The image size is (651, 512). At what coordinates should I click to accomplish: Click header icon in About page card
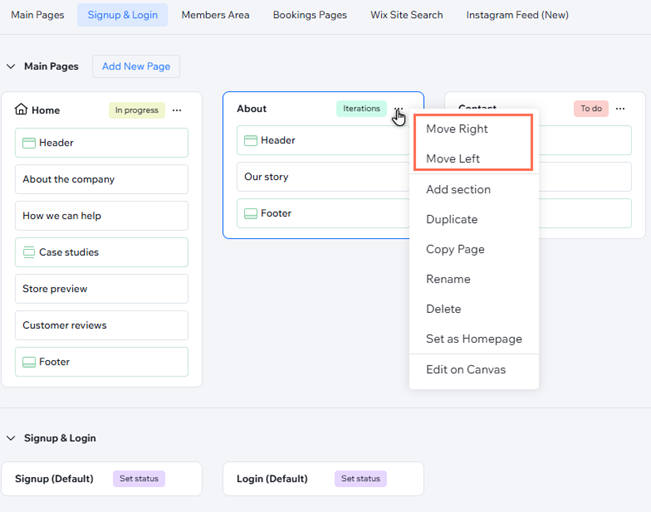[x=250, y=140]
